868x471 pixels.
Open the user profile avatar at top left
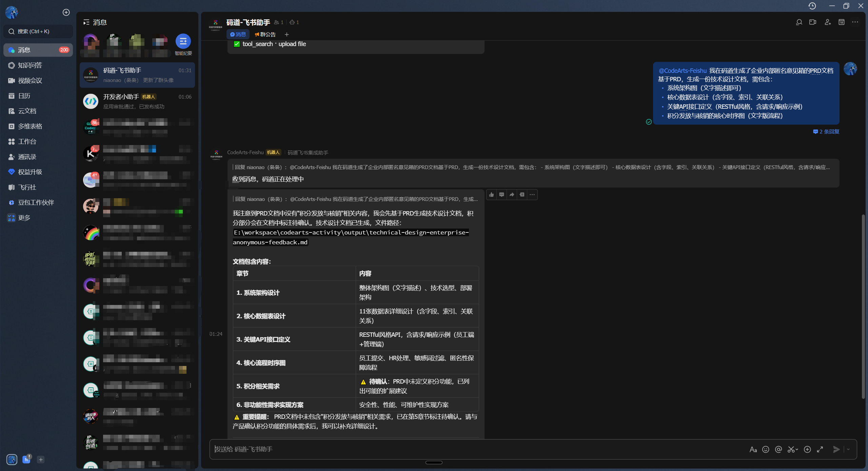click(x=12, y=13)
